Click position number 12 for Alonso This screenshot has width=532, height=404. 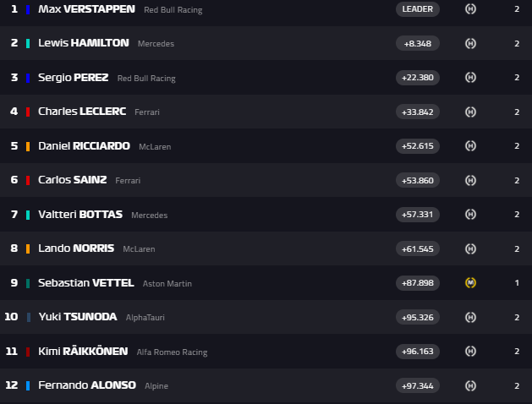tap(11, 385)
